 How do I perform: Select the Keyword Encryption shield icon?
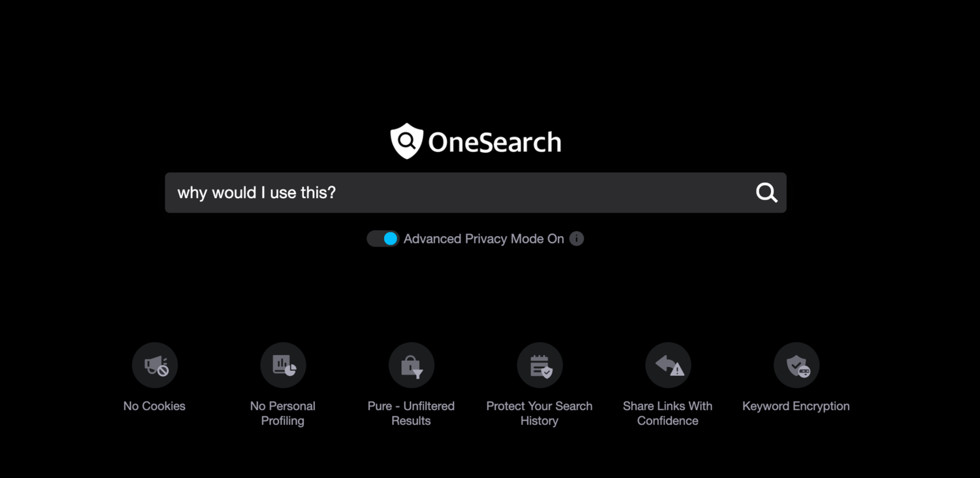796,365
